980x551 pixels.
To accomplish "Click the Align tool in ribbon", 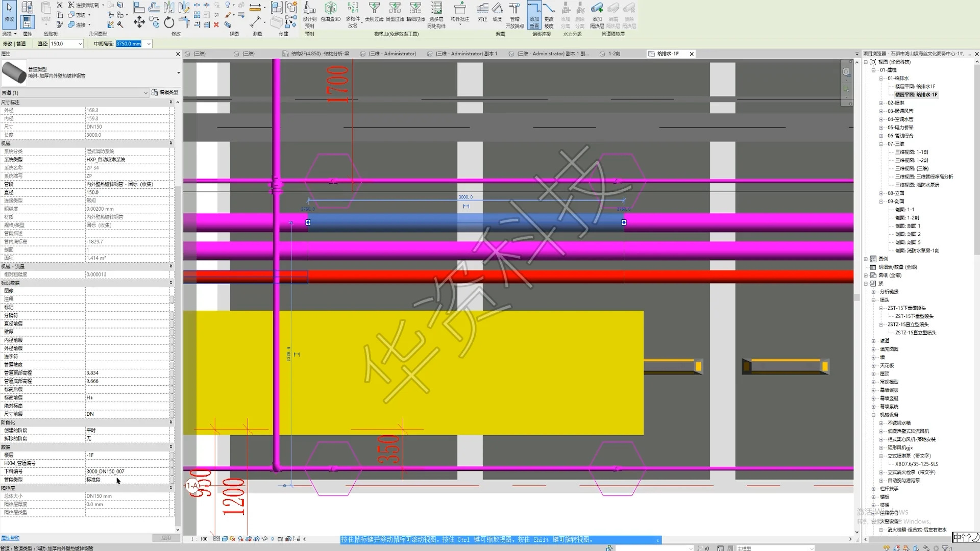I will [138, 7].
